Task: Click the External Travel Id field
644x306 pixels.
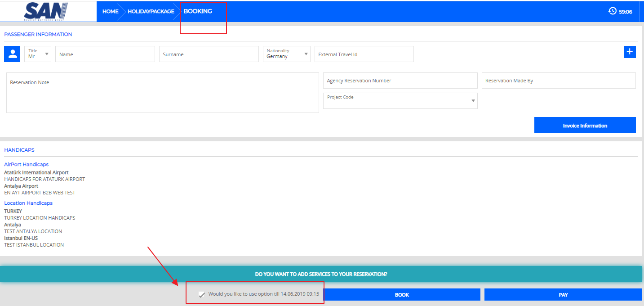Action: coord(364,54)
